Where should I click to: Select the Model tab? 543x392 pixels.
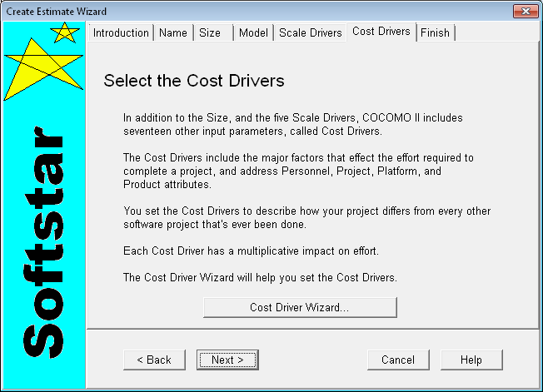click(253, 32)
